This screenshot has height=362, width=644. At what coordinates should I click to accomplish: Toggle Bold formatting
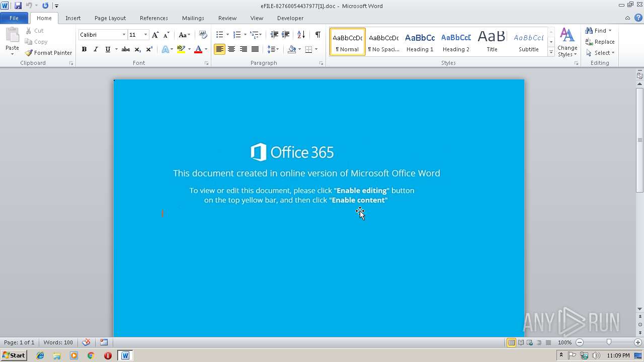click(x=84, y=49)
